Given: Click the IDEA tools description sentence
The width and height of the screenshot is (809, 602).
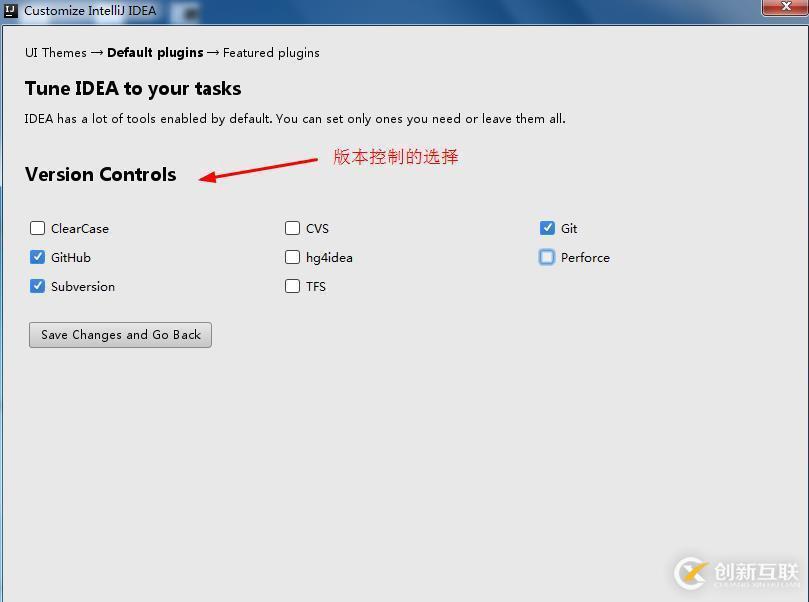Looking at the screenshot, I should click(x=295, y=118).
